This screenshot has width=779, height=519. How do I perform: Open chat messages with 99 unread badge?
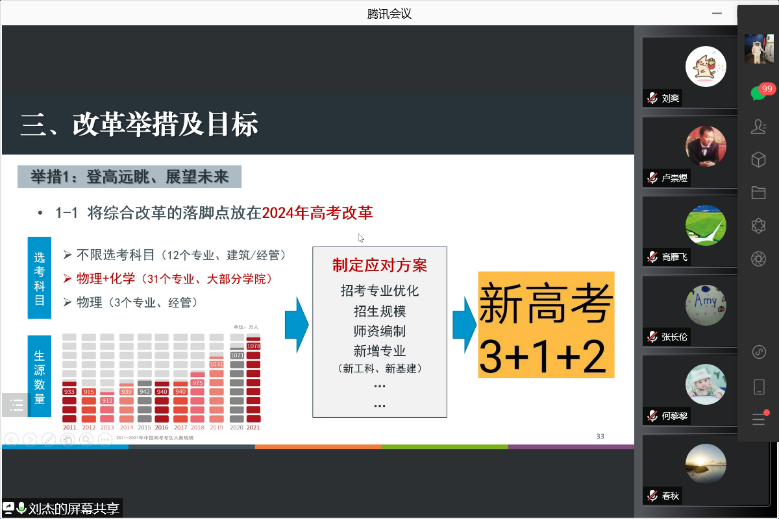point(759,93)
